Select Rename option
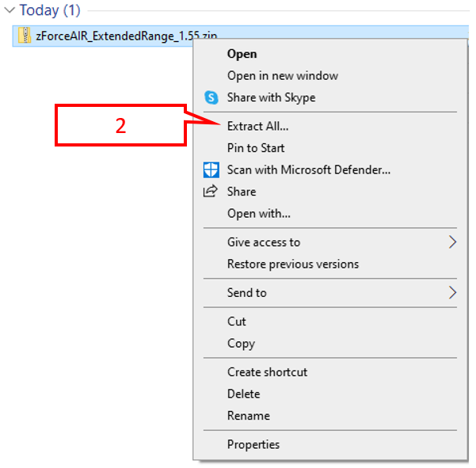 coord(248,416)
